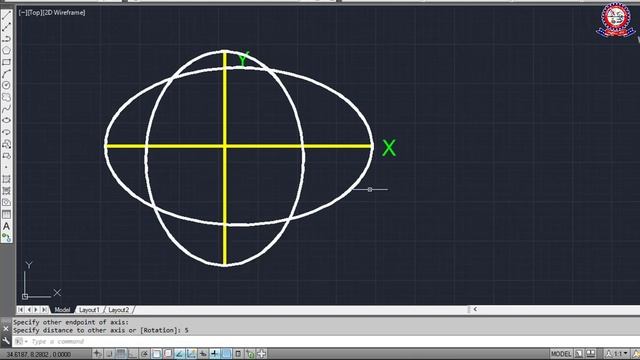This screenshot has height=360, width=640.
Task: Select the Hatch tool
Action: [x=6, y=179]
